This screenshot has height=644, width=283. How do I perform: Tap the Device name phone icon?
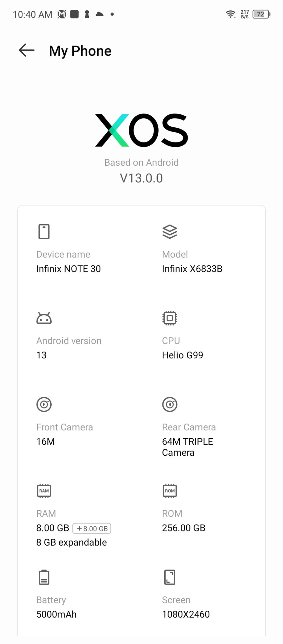coord(44,232)
